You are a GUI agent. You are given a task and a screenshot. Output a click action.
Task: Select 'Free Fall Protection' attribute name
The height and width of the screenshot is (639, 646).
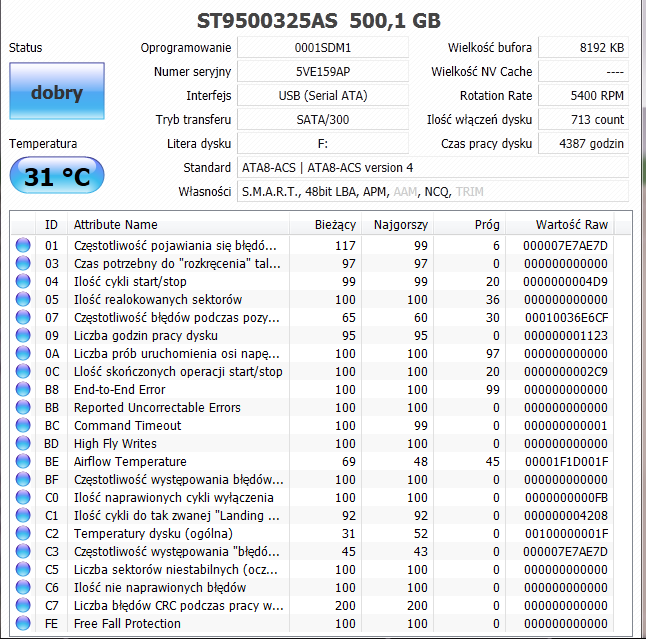tap(127, 623)
